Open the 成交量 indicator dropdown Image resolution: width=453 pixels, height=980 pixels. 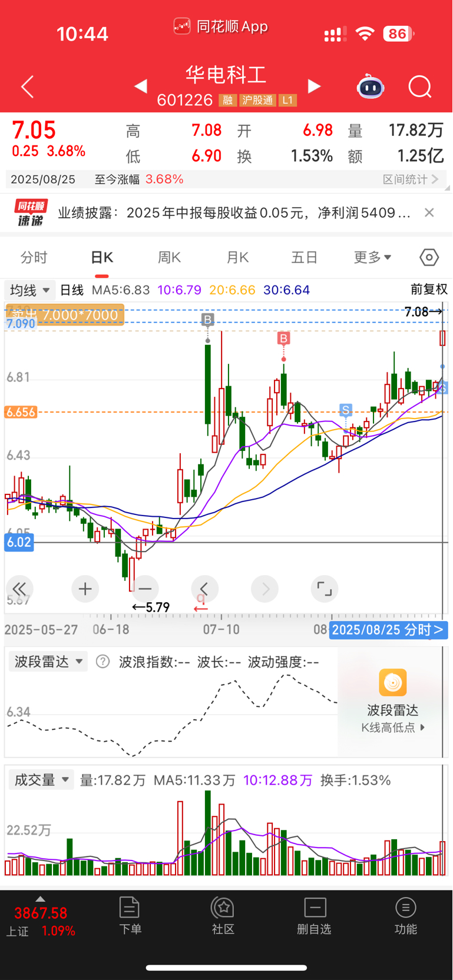tap(41, 780)
